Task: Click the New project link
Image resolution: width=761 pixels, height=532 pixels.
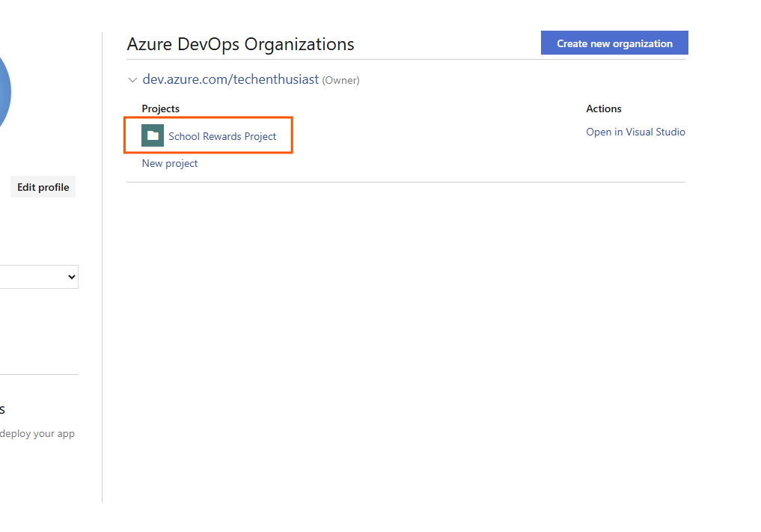Action: click(x=170, y=163)
